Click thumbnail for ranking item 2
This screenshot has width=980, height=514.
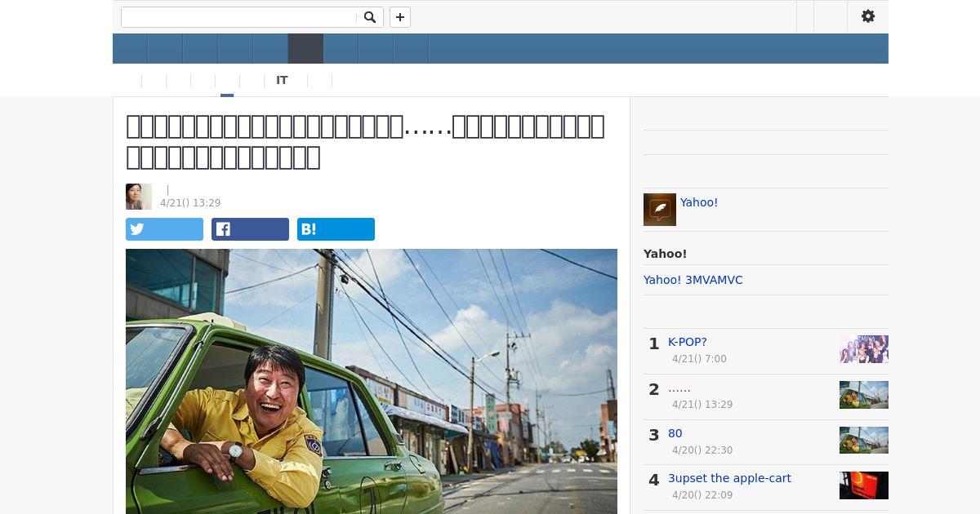[864, 395]
